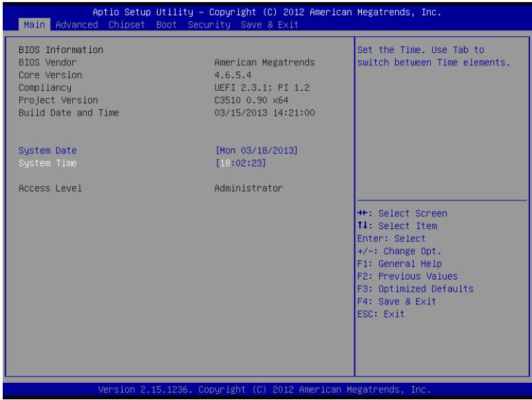Click the left-right arrows Select Screen hint

(402, 213)
